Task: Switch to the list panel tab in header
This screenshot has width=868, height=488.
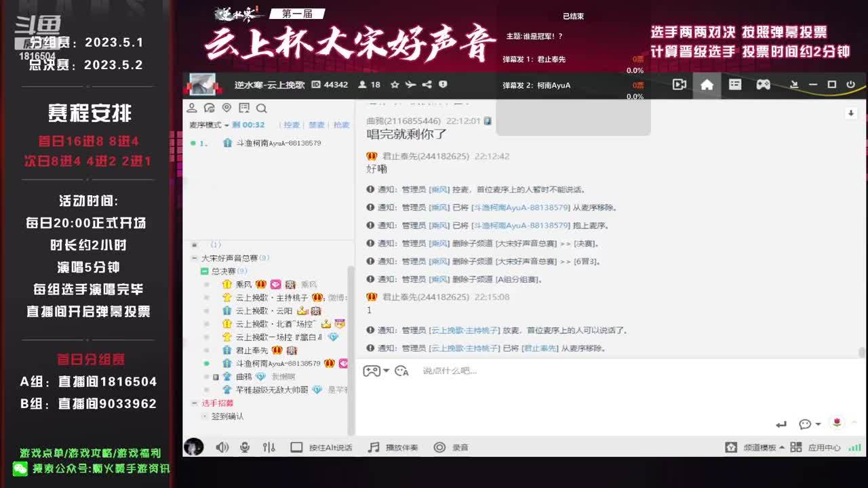Action: [x=735, y=85]
